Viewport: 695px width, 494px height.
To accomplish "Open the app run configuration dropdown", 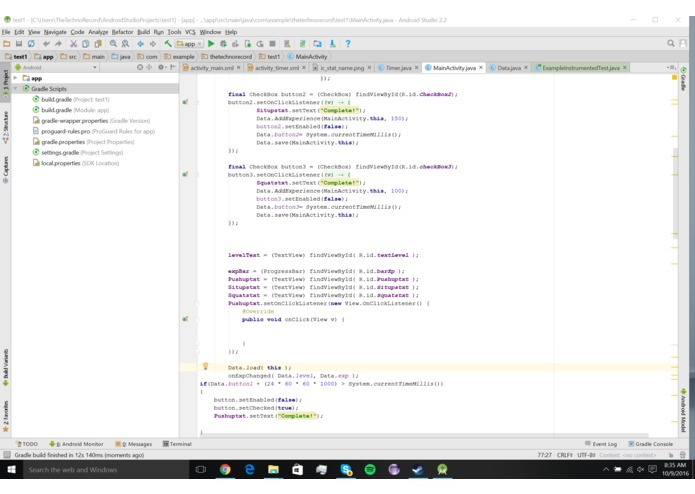I will point(189,43).
